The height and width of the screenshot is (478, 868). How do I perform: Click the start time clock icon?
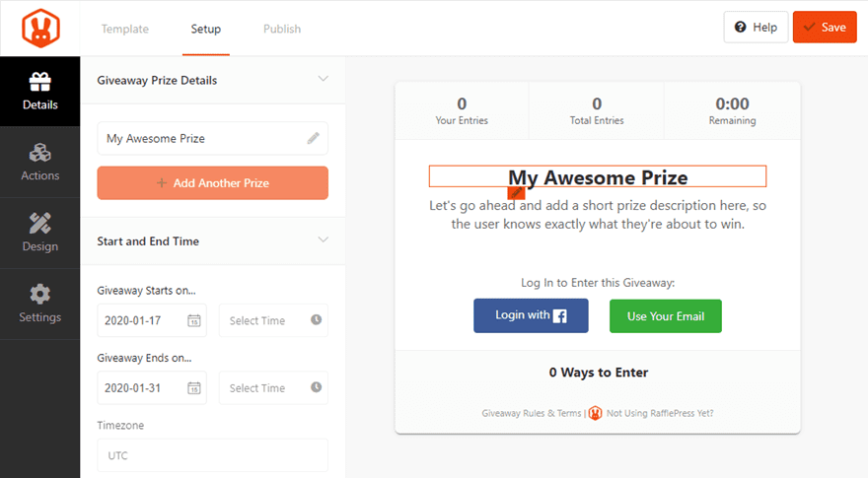click(x=316, y=320)
